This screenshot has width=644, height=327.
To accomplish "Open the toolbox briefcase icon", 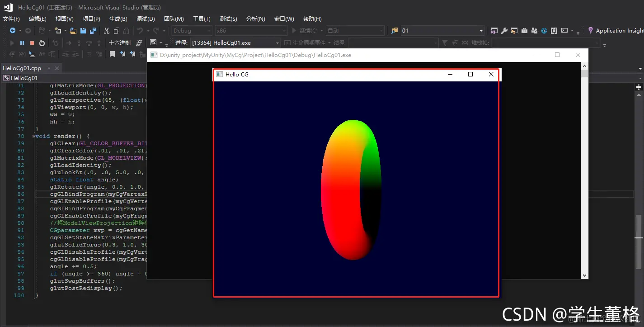I will 524,31.
